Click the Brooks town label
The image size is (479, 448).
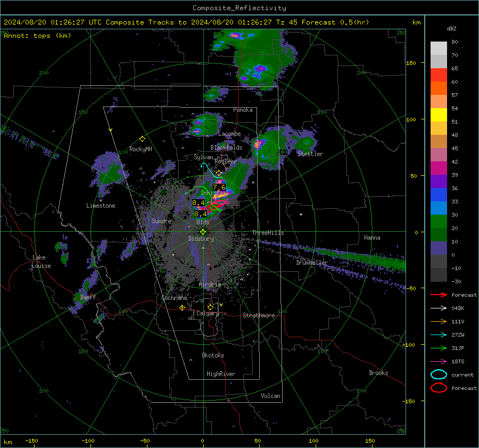(378, 373)
